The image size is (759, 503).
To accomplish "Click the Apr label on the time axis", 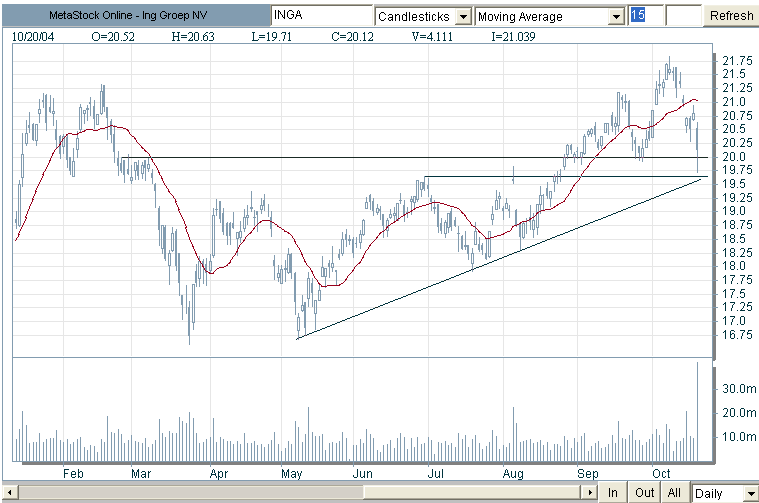I will [219, 473].
